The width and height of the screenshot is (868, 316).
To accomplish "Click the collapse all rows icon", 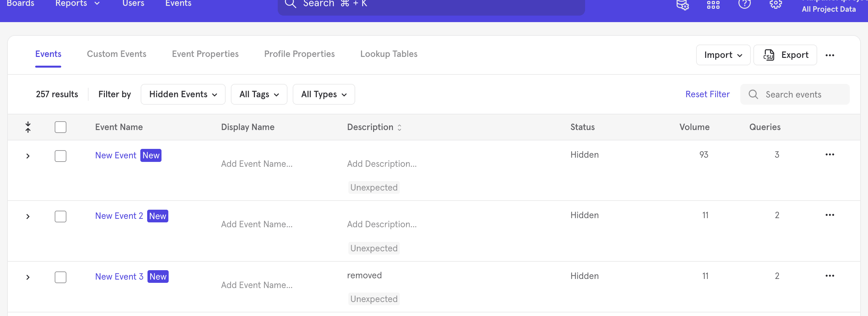I will (x=28, y=127).
